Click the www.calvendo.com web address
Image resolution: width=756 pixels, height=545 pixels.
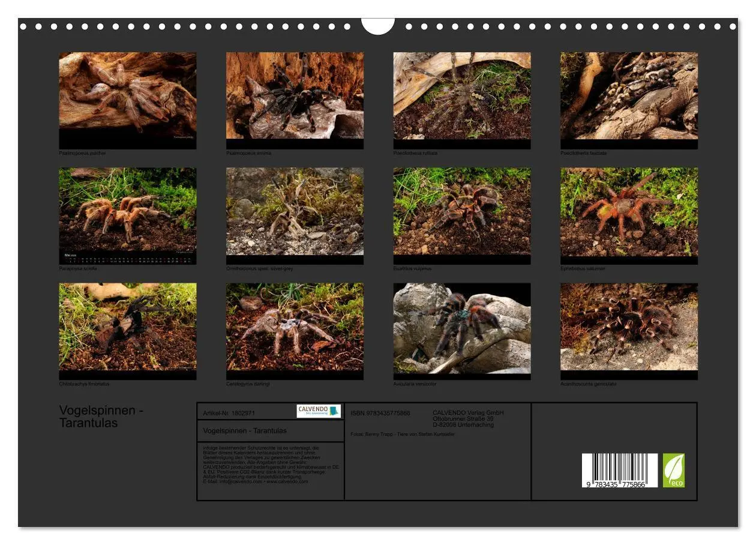(287, 481)
